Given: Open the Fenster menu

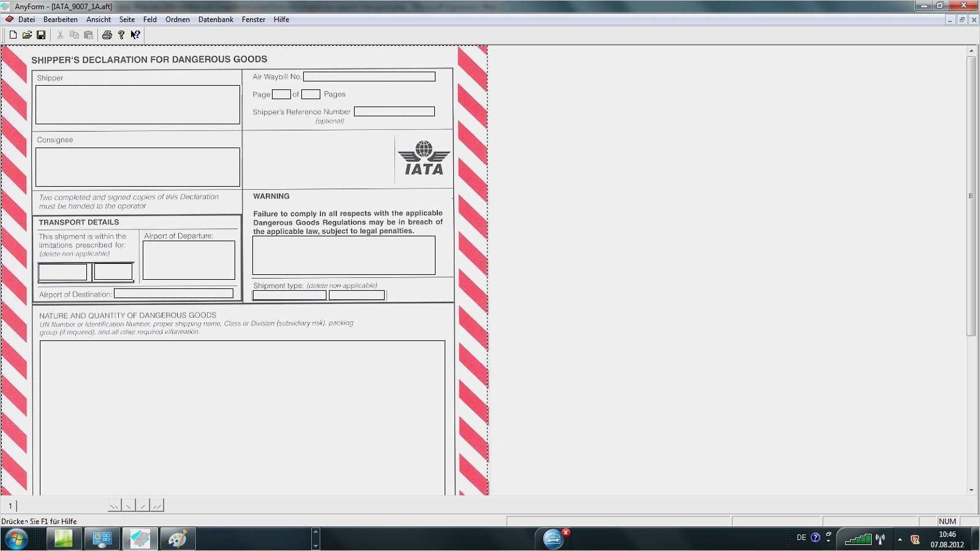Looking at the screenshot, I should tap(254, 20).
